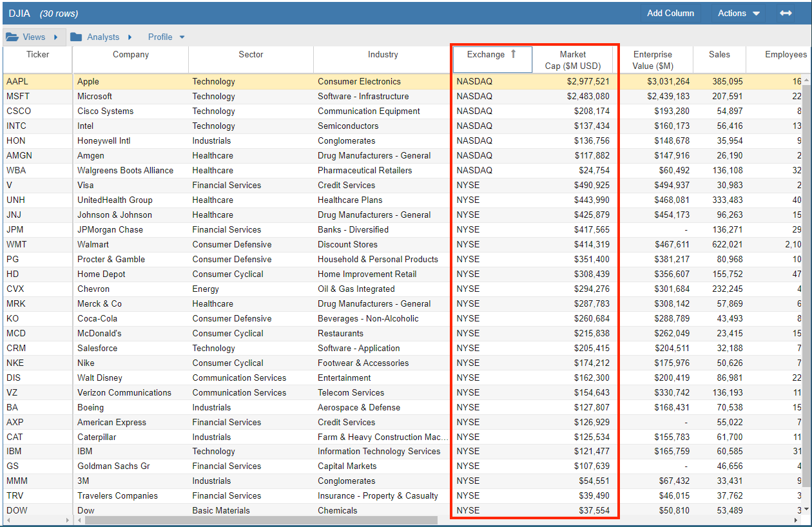Click the expand table width arrows icon
The image size is (812, 527).
(x=786, y=13)
